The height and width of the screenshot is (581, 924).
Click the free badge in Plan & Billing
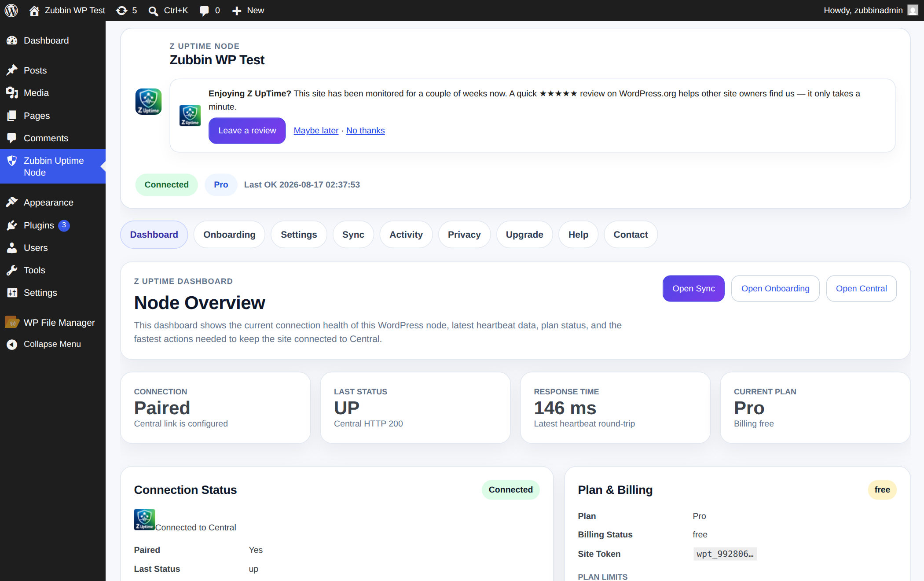click(x=882, y=490)
